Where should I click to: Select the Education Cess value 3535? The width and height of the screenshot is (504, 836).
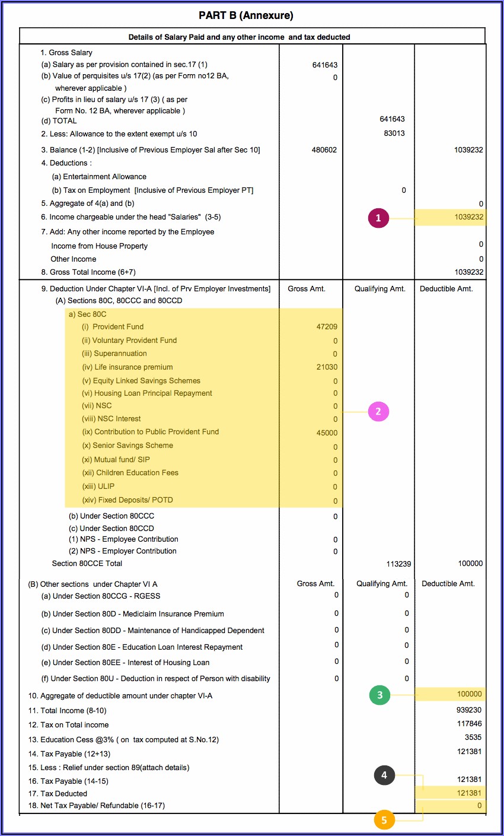473,738
